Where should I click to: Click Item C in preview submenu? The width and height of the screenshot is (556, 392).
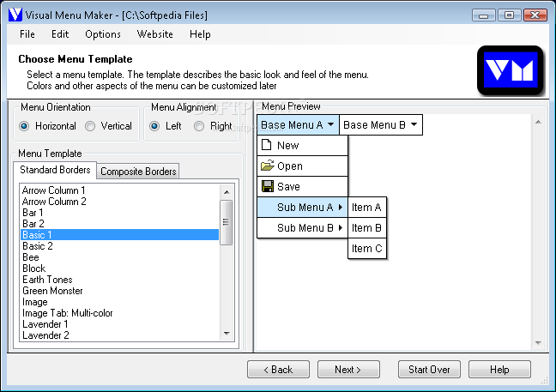point(367,249)
